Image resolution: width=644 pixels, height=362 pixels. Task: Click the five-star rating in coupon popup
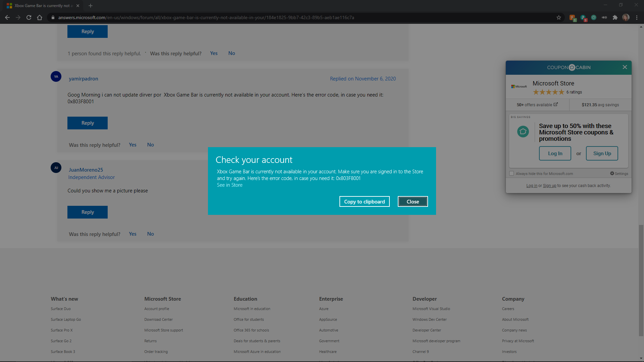(x=548, y=92)
